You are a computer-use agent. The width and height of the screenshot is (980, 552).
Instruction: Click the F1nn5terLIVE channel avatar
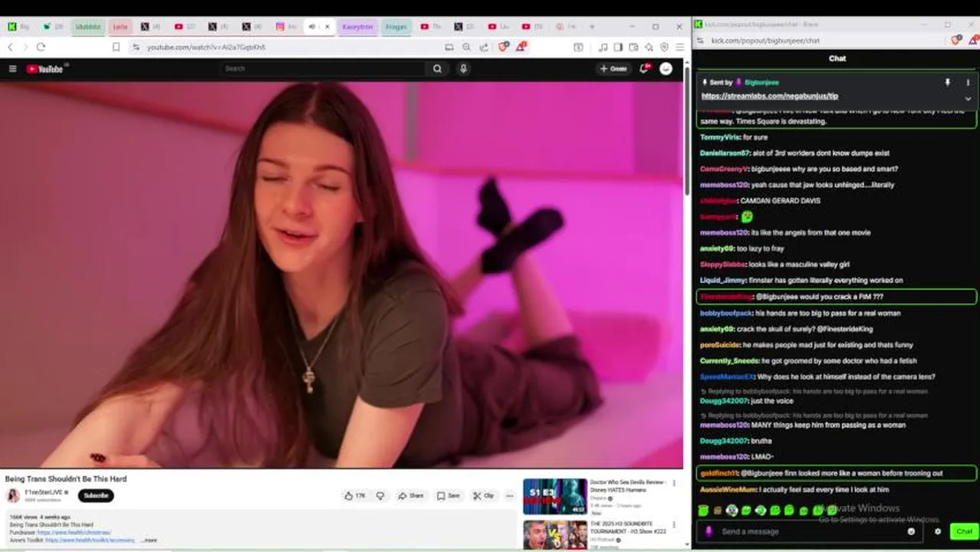13,496
